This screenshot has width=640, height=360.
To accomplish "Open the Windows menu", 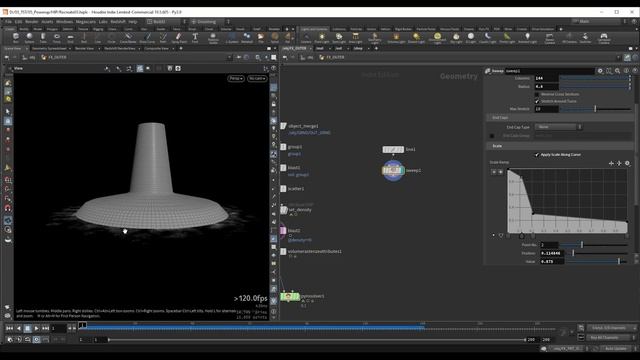I will pyautogui.click(x=64, y=22).
